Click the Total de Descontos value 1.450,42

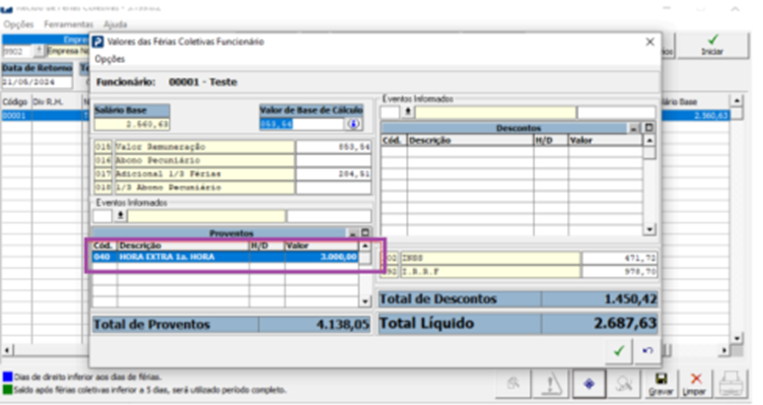pyautogui.click(x=631, y=299)
